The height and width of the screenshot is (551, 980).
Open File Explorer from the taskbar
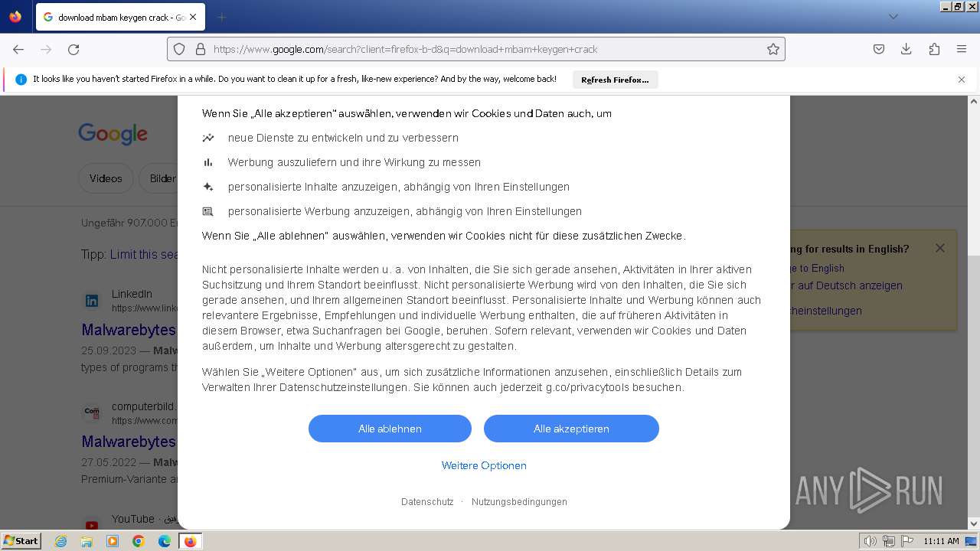(x=87, y=541)
